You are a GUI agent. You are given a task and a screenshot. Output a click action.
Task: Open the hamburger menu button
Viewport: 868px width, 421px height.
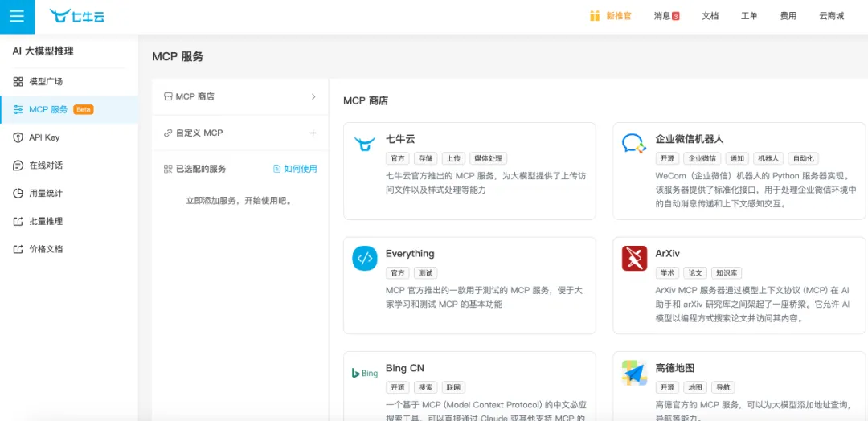coord(17,17)
